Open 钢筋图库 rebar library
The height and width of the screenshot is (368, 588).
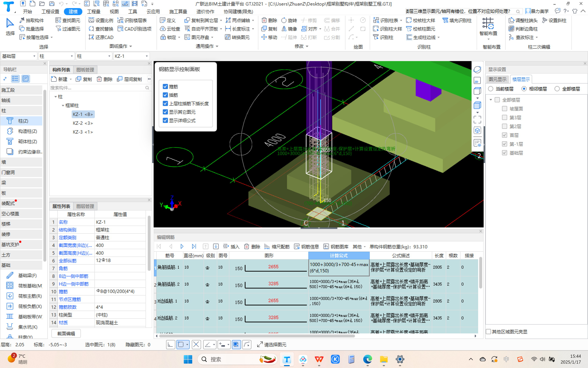pos(336,247)
